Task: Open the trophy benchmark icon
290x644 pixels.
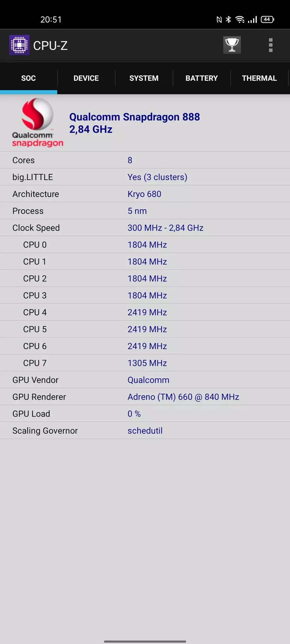Action: pos(232,45)
